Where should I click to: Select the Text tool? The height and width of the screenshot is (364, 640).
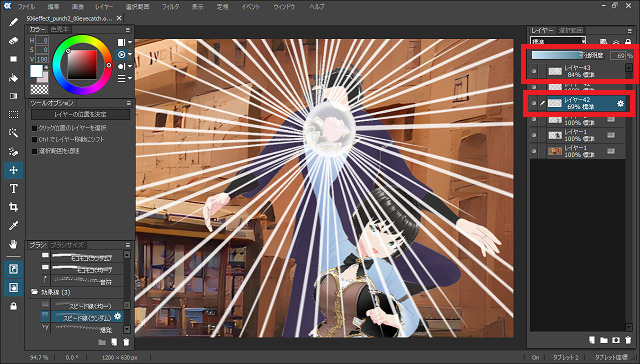coord(13,189)
